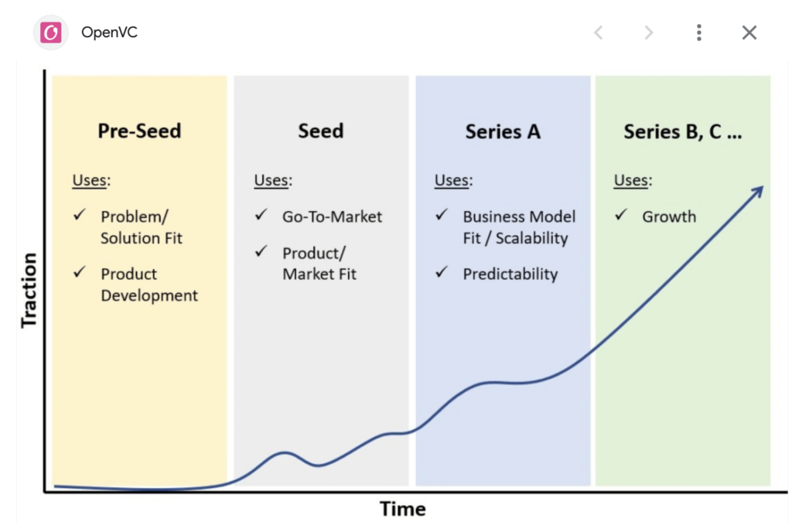Click the arrowhead at traction curve end
The height and width of the screenshot is (532, 792).
[756, 193]
